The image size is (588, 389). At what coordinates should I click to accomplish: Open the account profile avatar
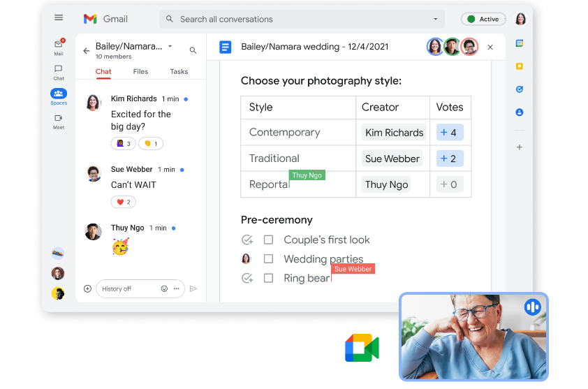520,19
